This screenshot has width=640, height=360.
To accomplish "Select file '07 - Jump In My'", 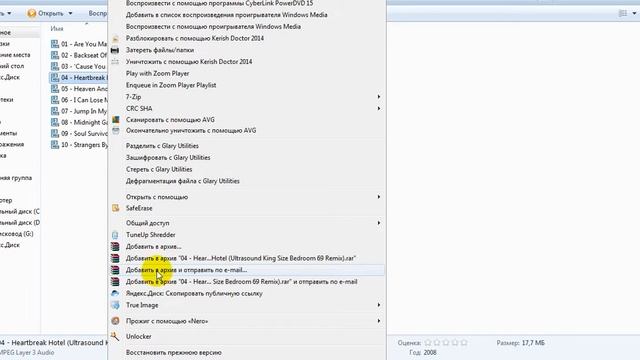I will (79, 111).
